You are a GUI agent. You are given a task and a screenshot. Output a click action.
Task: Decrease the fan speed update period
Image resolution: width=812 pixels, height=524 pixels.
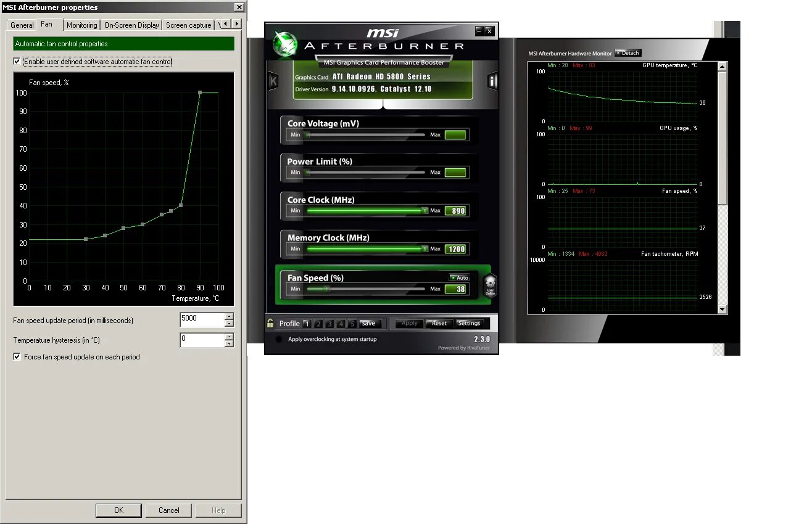point(229,324)
